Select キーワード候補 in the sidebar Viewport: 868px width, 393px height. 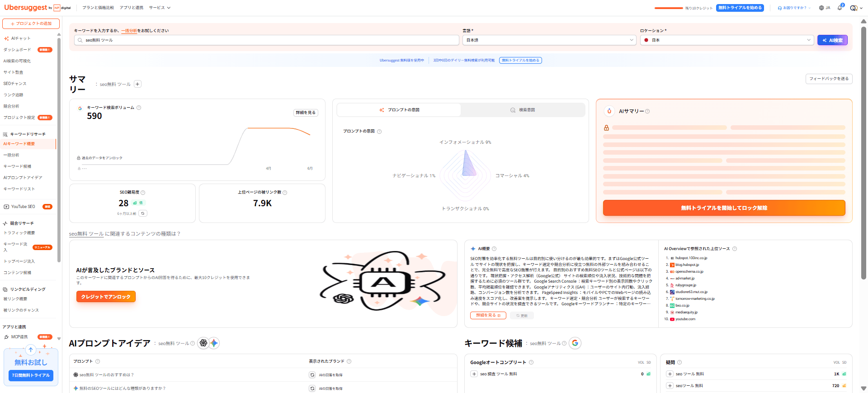pyautogui.click(x=17, y=166)
